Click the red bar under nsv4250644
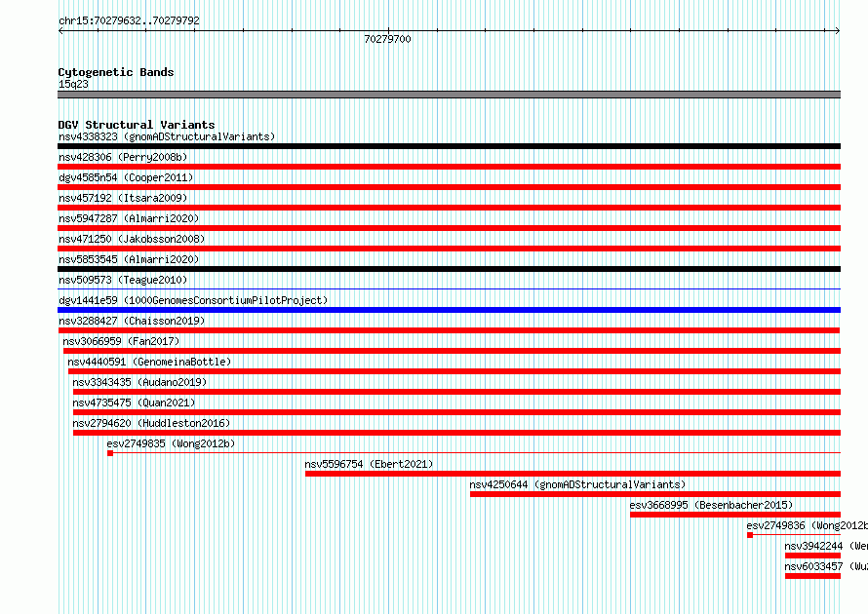The height and width of the screenshot is (614, 868). [655, 494]
